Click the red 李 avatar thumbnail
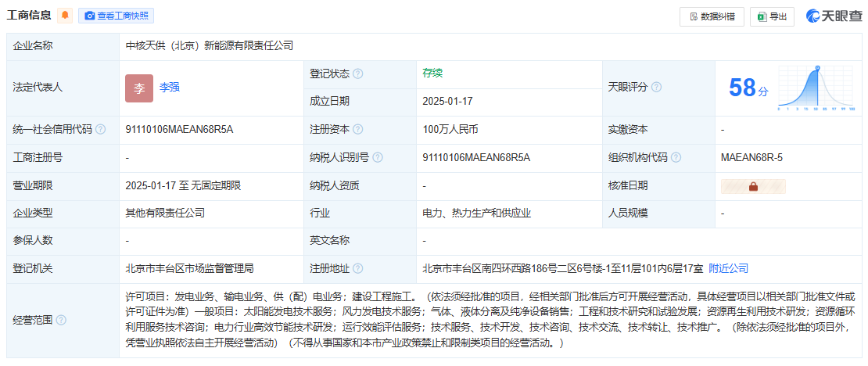The image size is (868, 366). pos(139,88)
